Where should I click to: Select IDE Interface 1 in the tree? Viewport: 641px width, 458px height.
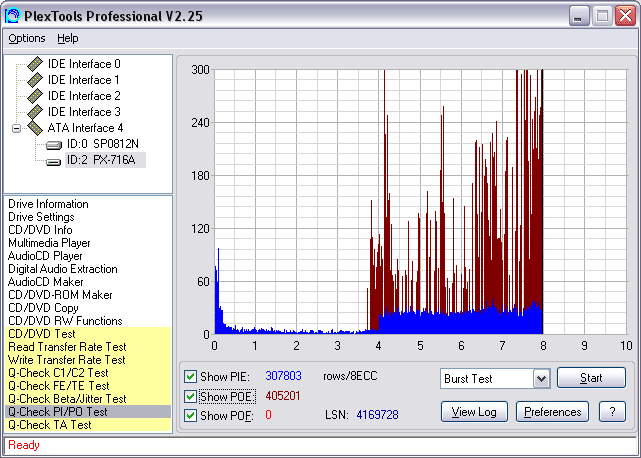pos(84,80)
